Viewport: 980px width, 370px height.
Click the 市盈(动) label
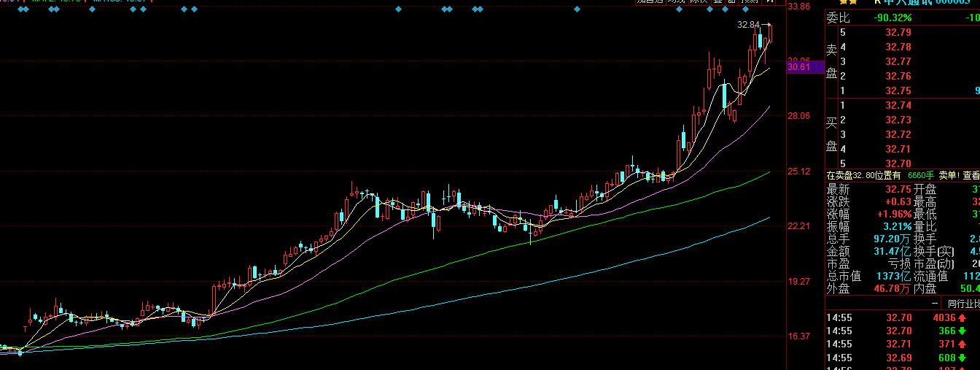point(933,264)
